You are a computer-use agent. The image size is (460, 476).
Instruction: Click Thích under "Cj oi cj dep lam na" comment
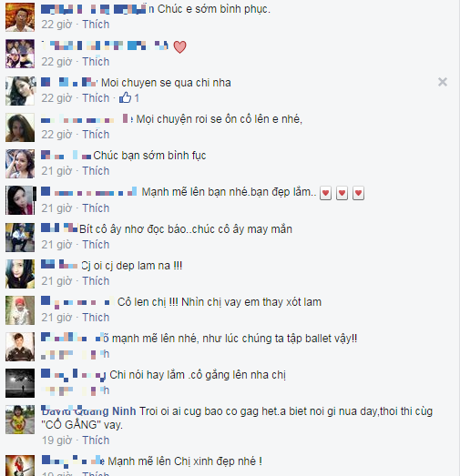pos(96,281)
